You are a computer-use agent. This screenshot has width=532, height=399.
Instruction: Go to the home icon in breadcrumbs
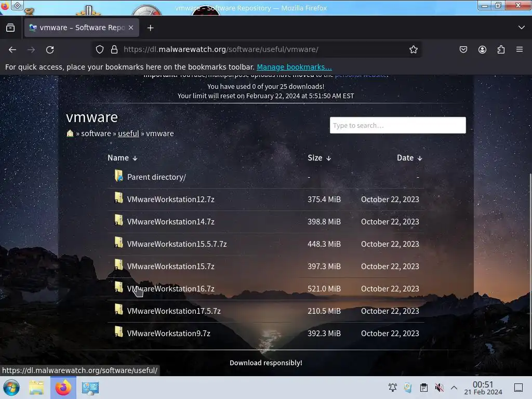click(70, 133)
